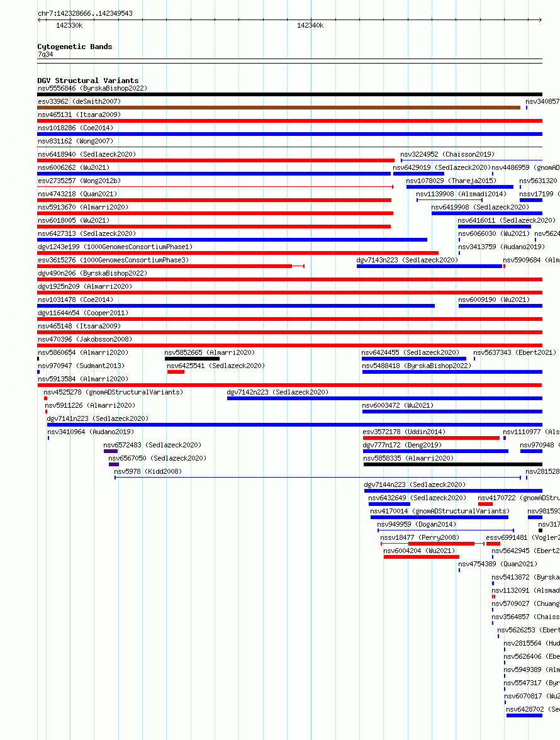Click nsv4525278 (gnomADStructuralVariants) label

pos(113,392)
